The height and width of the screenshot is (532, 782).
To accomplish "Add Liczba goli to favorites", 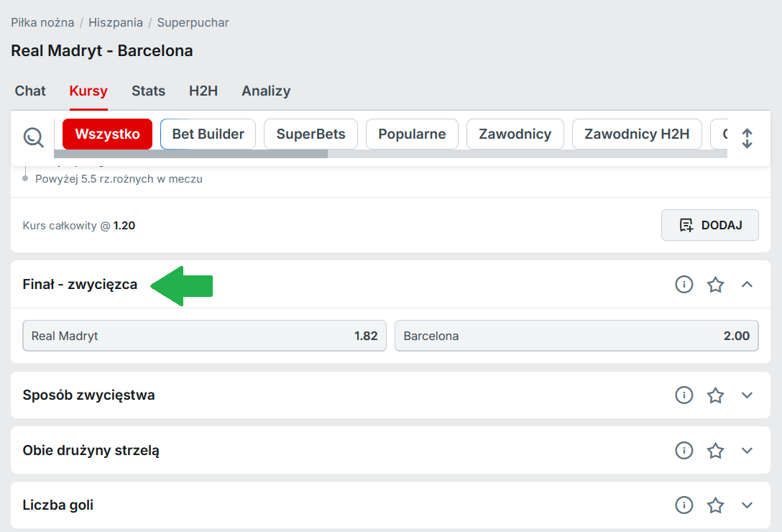I will tap(715, 505).
